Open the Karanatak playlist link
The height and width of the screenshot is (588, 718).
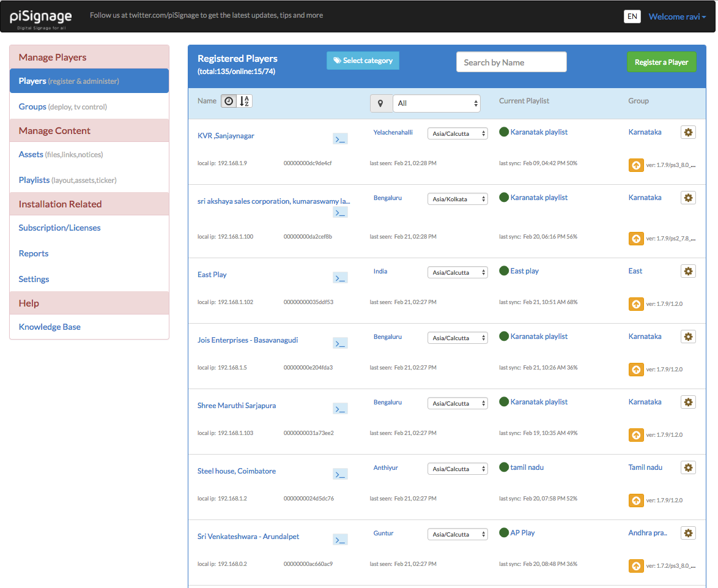click(x=539, y=132)
